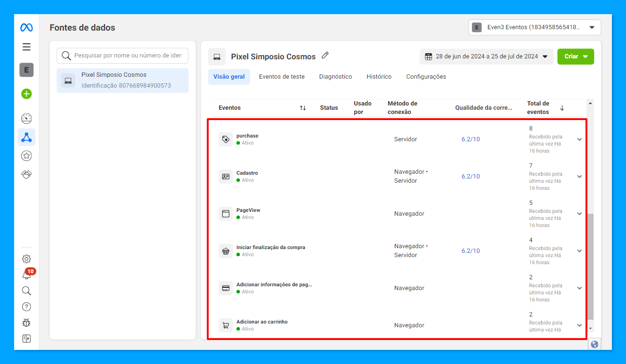This screenshot has width=626, height=364.
Task: Click the bug report icon
Action: pyautogui.click(x=26, y=323)
